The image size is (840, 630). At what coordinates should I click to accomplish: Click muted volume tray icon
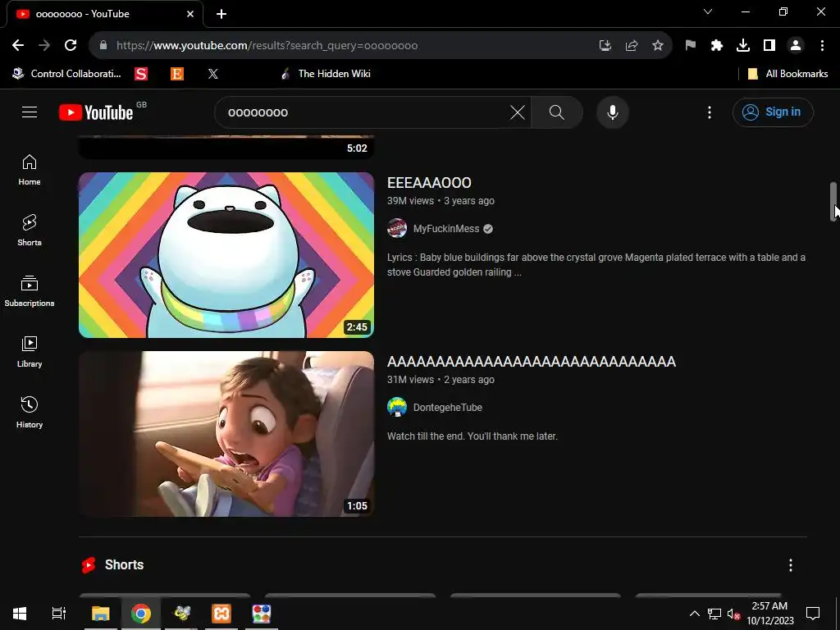click(x=733, y=614)
